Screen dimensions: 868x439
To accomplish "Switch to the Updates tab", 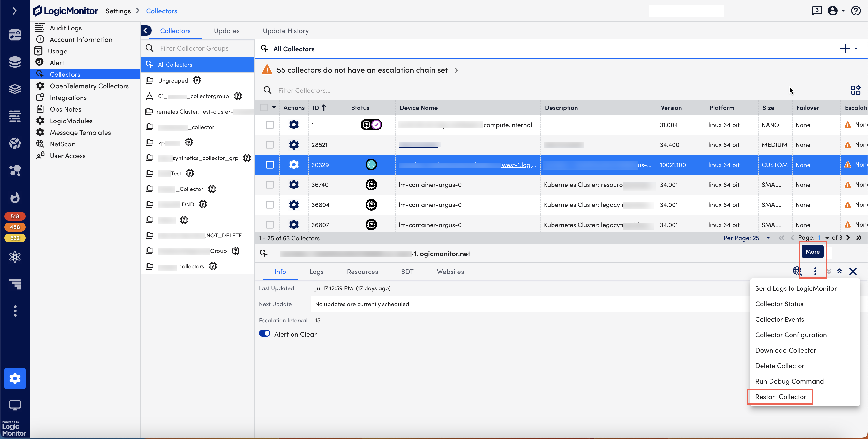I will click(226, 31).
